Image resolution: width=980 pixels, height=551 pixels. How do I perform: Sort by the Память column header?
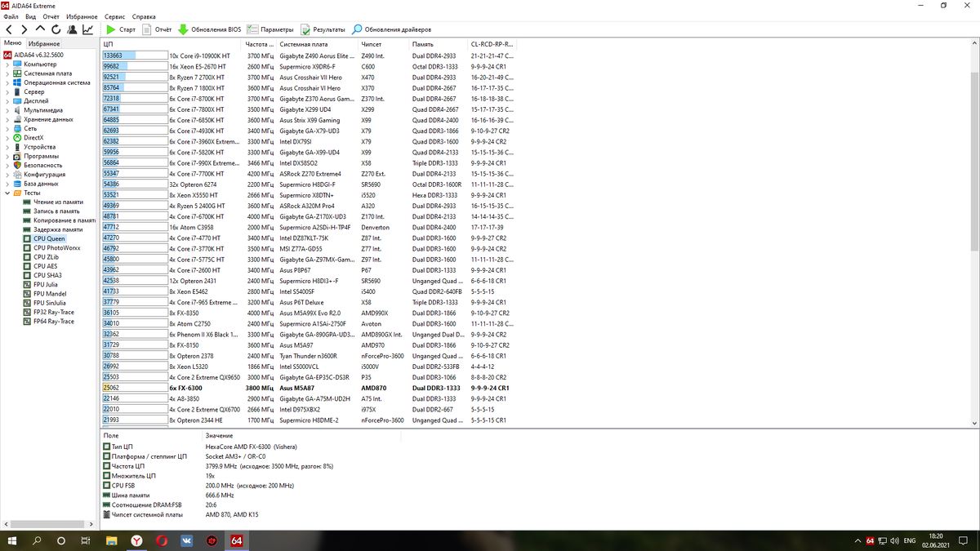[x=439, y=44]
